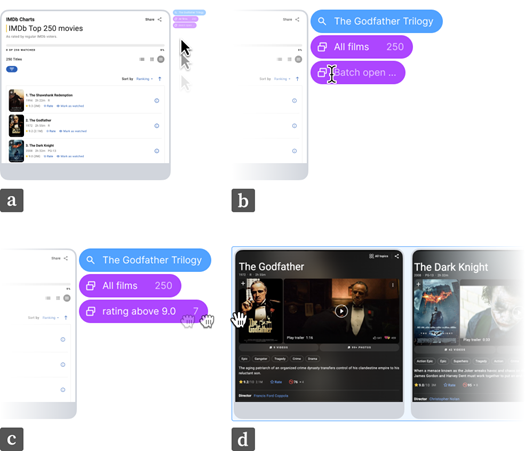This screenshot has height=451, width=525.
Task: Click the highlighted compact view button in panel b
Action: (298, 59)
